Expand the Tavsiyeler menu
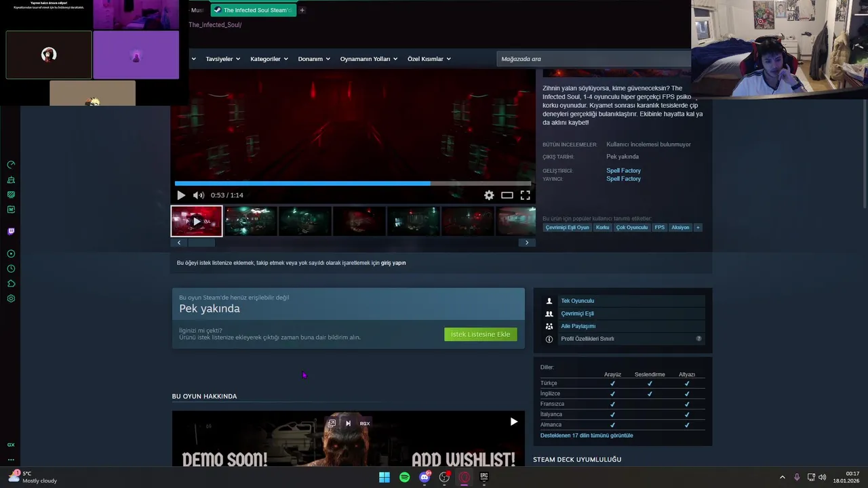This screenshot has height=488, width=868. pos(223,59)
